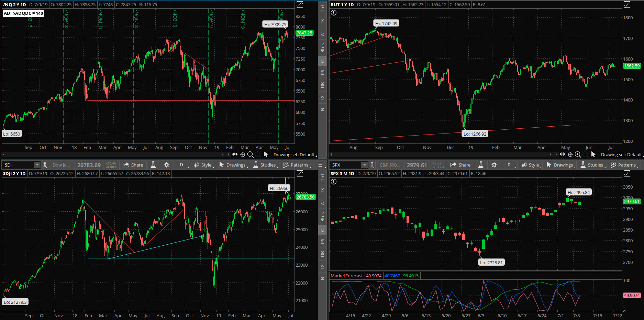
Task: Click the MarketForecast study label
Action: coord(346,276)
